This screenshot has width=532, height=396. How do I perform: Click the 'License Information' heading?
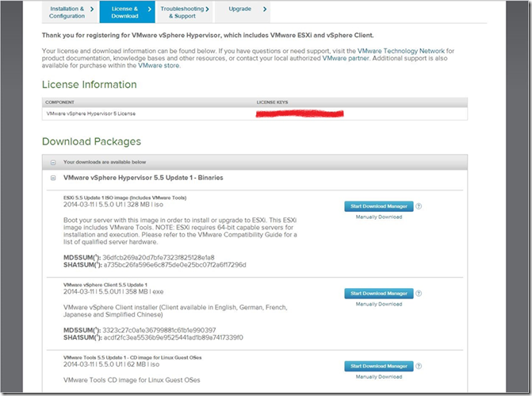[x=90, y=85]
